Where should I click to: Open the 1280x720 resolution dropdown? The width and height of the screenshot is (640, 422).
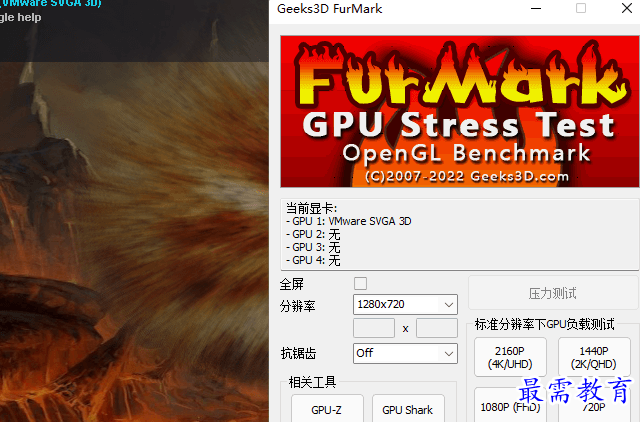click(x=405, y=304)
